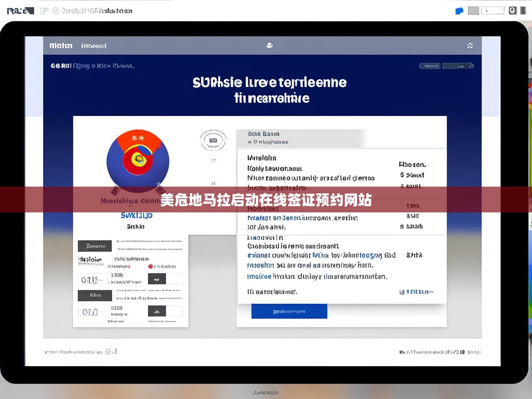Click the smiley circle icon in top browser bar
The height and width of the screenshot is (399, 532).
pos(56,11)
